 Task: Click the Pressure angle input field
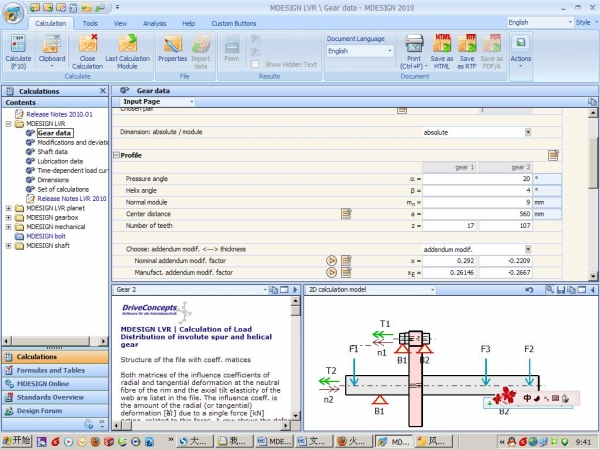pos(477,179)
